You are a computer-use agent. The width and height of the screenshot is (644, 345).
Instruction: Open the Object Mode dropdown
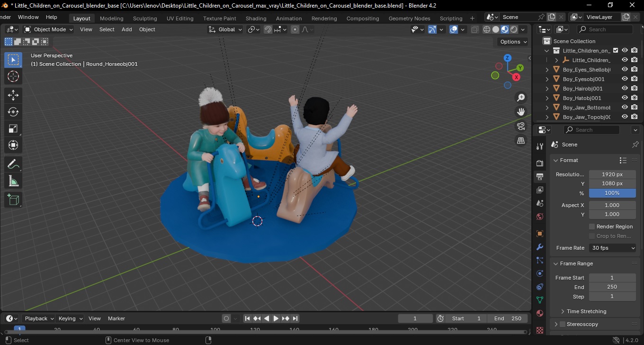49,29
